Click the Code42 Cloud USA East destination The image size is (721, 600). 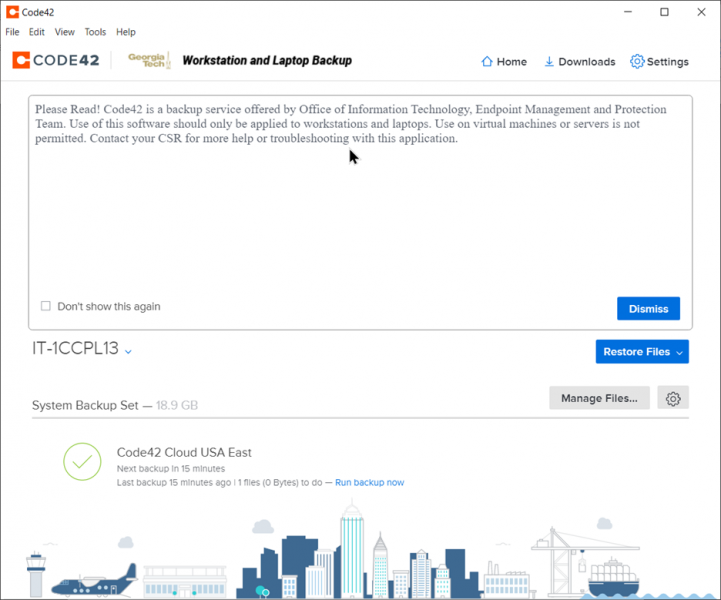pos(184,452)
